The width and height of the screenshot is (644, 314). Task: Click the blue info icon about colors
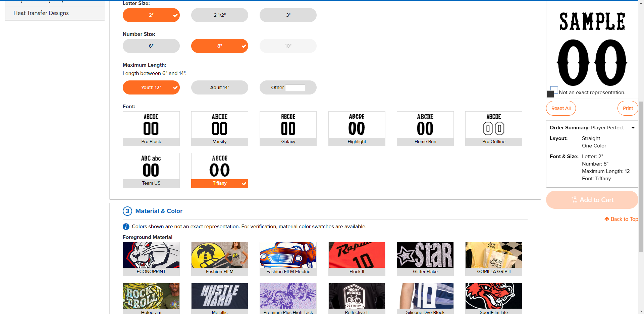click(126, 227)
